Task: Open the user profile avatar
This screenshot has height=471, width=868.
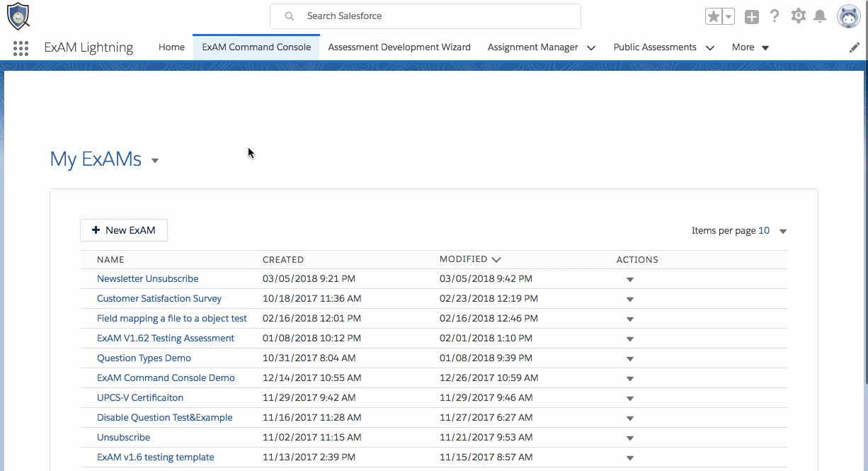Action: 848,16
